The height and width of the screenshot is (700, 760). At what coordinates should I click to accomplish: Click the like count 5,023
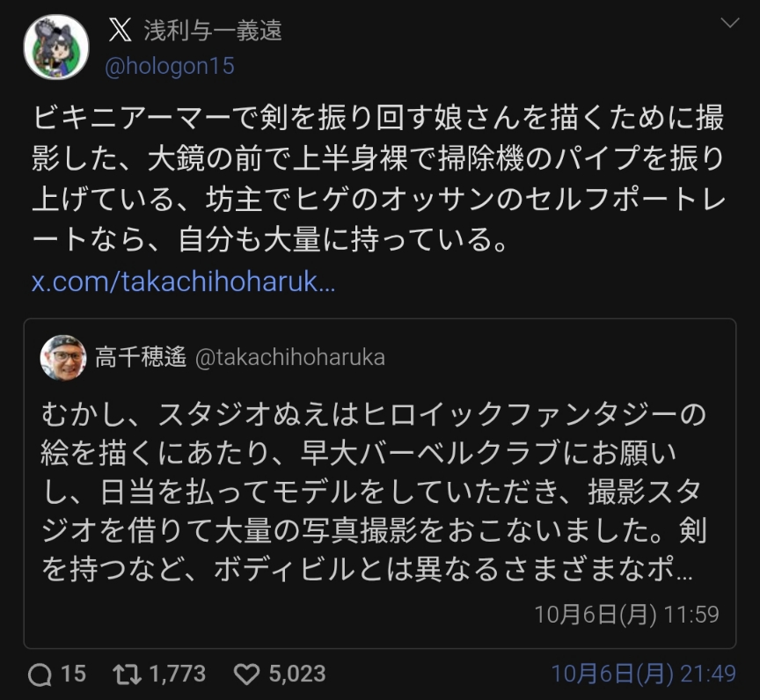pyautogui.click(x=296, y=674)
